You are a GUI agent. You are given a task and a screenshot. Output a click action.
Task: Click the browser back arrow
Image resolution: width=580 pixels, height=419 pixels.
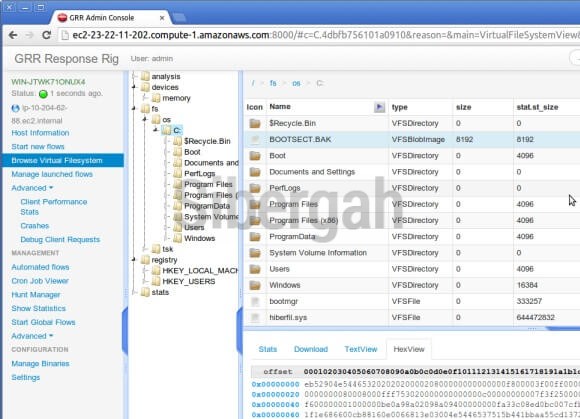coord(13,35)
